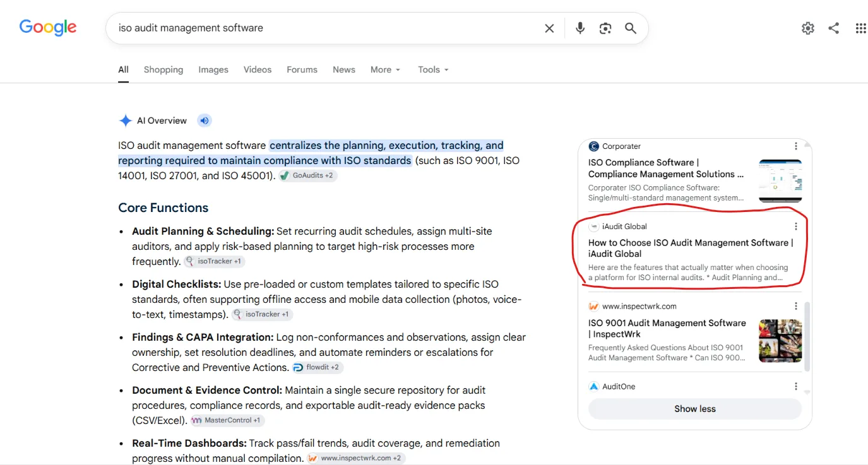
Task: Open the Google apps grid
Action: (860, 28)
